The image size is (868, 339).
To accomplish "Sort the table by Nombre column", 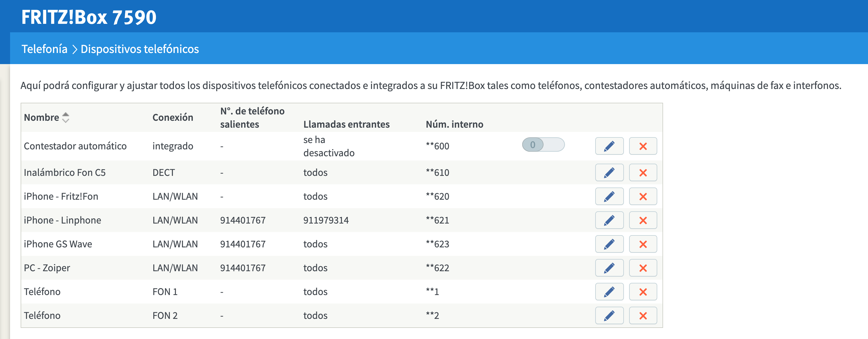I will (47, 117).
